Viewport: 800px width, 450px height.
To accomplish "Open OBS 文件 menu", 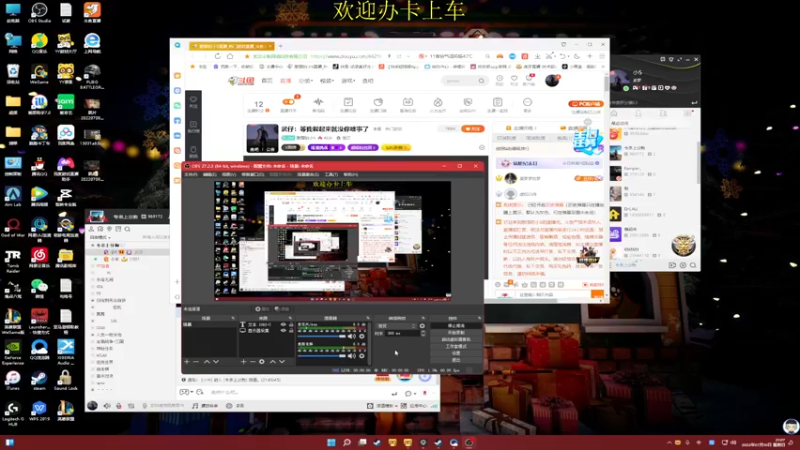I will [x=190, y=174].
